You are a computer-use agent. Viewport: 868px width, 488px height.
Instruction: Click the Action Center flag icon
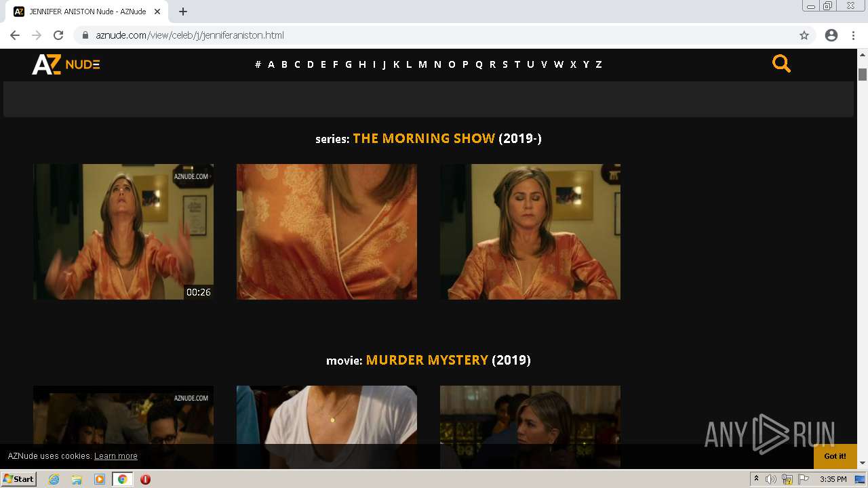pos(804,479)
